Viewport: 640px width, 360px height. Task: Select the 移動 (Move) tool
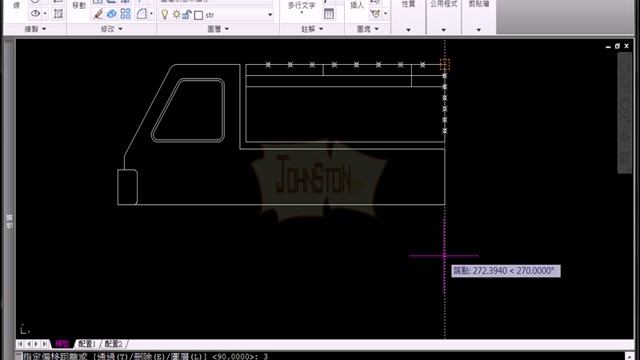coord(79,6)
